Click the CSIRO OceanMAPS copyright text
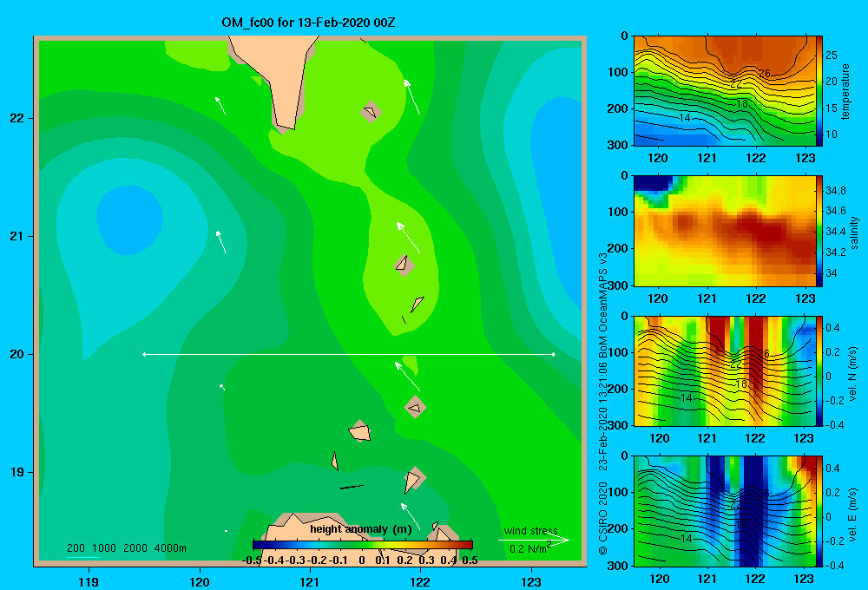The width and height of the screenshot is (868, 590). [x=603, y=404]
